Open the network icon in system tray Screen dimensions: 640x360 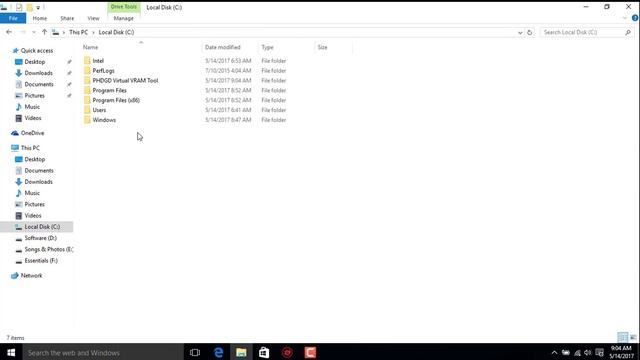(577, 353)
